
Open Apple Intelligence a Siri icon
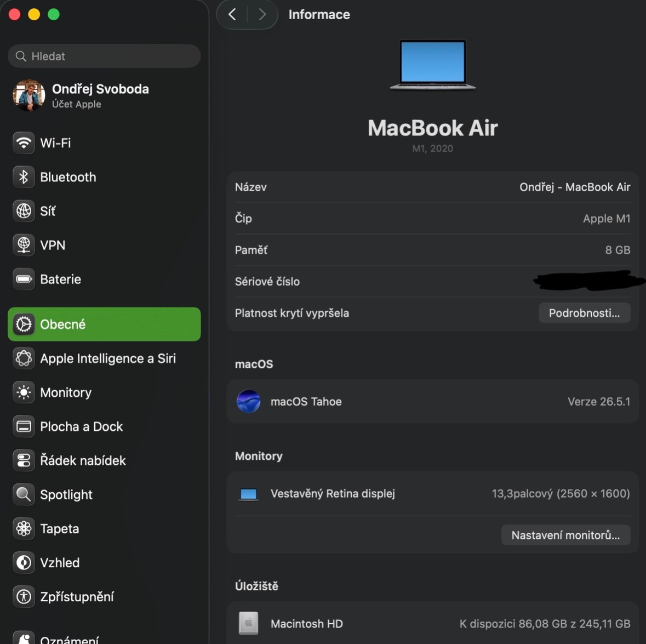(x=24, y=358)
